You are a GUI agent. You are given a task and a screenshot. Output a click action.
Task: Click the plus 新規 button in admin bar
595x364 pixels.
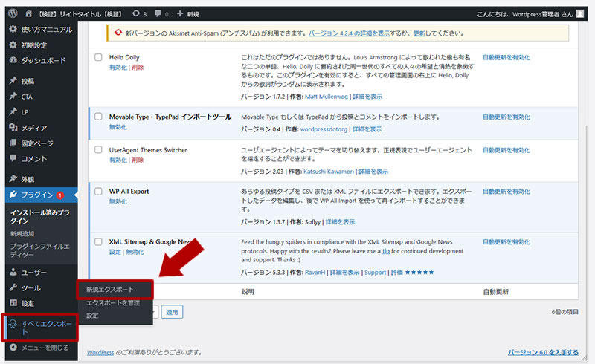pyautogui.click(x=188, y=14)
